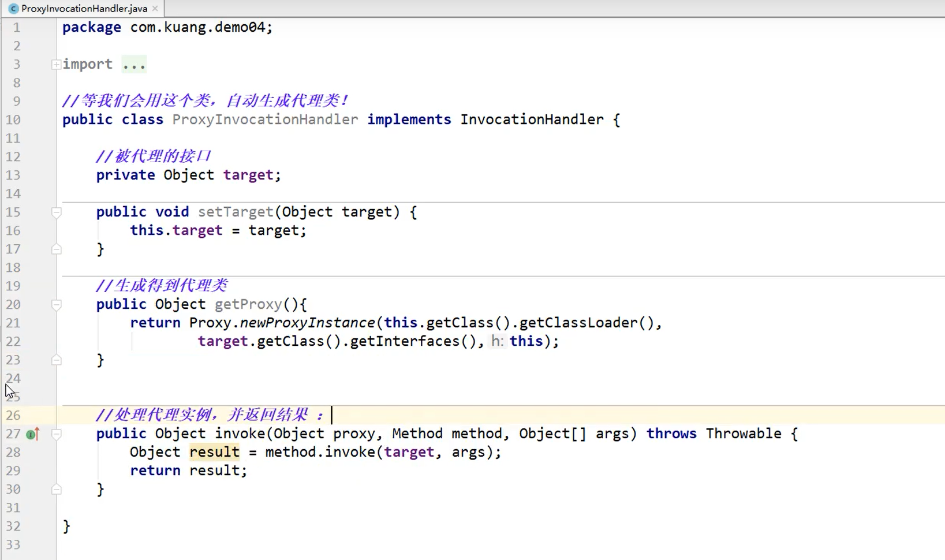Viewport: 945px width, 560px height.
Task: Click the getInterfaces() call in line 22
Action: (x=413, y=341)
